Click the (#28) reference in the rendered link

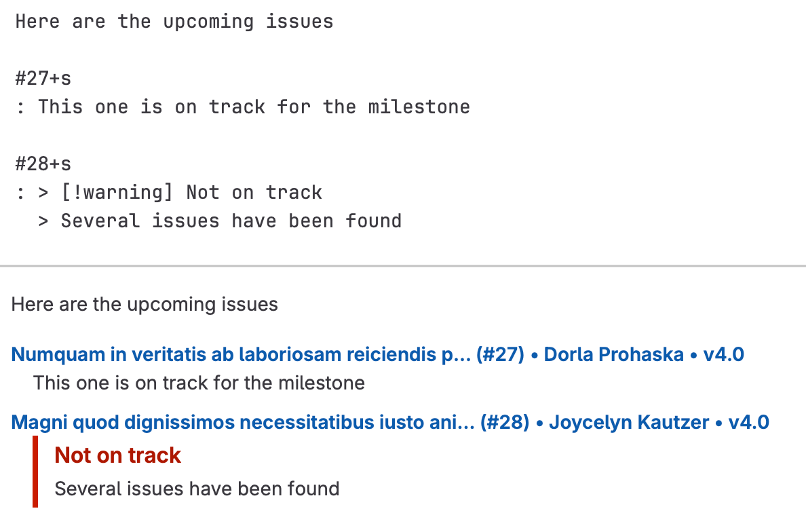click(504, 423)
